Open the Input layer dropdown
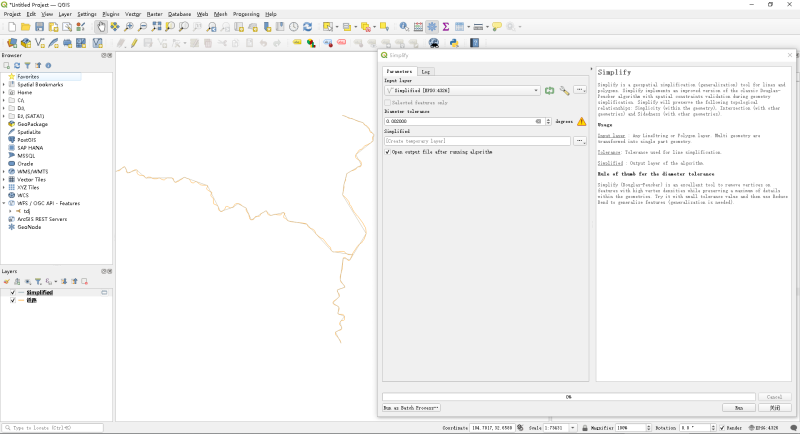The height and width of the screenshot is (434, 800). tap(462, 91)
